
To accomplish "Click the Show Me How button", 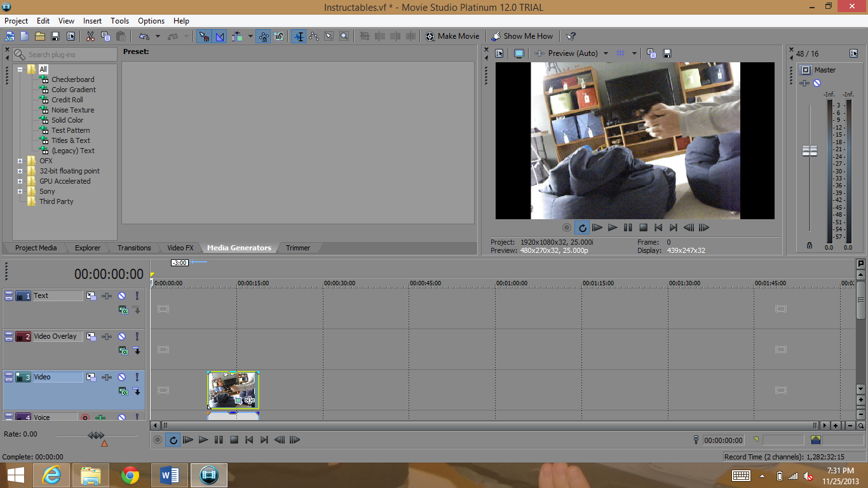I will [522, 36].
